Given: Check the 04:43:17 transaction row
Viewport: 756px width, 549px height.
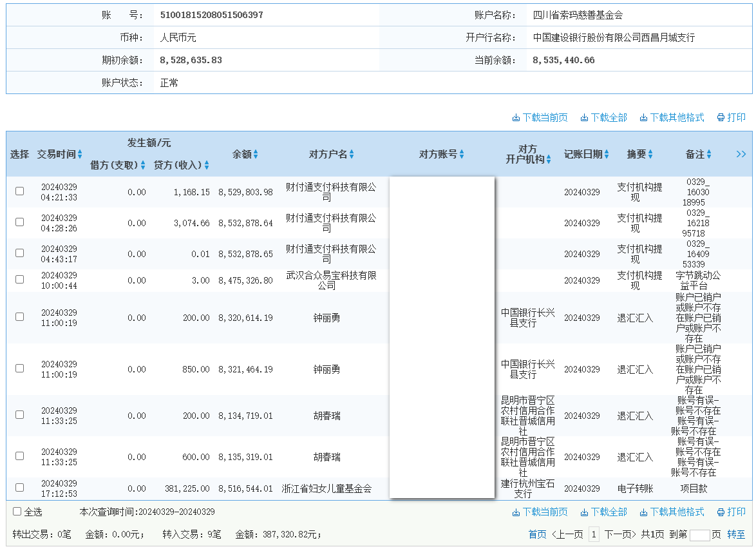Looking at the screenshot, I should tap(20, 253).
